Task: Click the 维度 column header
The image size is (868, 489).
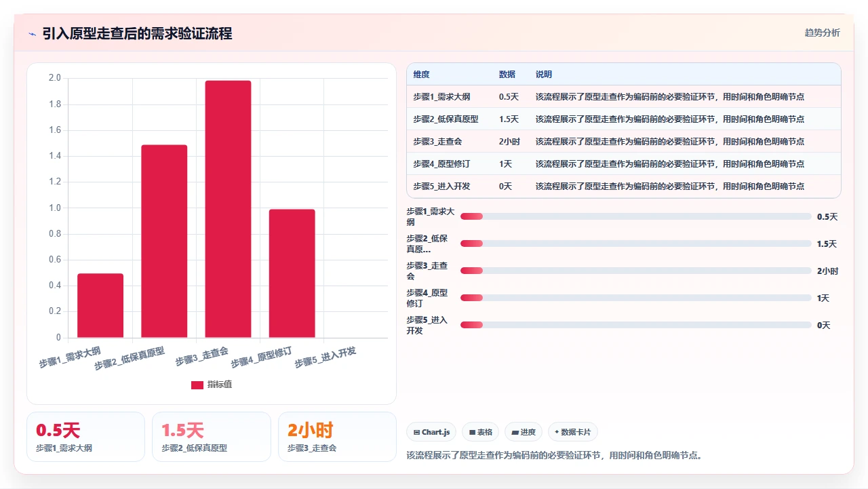Action: click(422, 74)
